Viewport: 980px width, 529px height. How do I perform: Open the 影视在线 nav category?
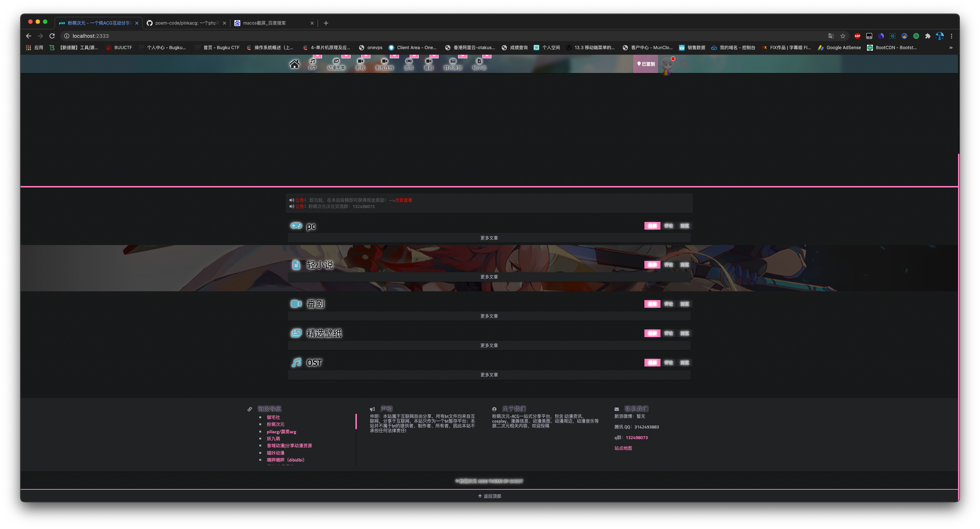point(384,64)
